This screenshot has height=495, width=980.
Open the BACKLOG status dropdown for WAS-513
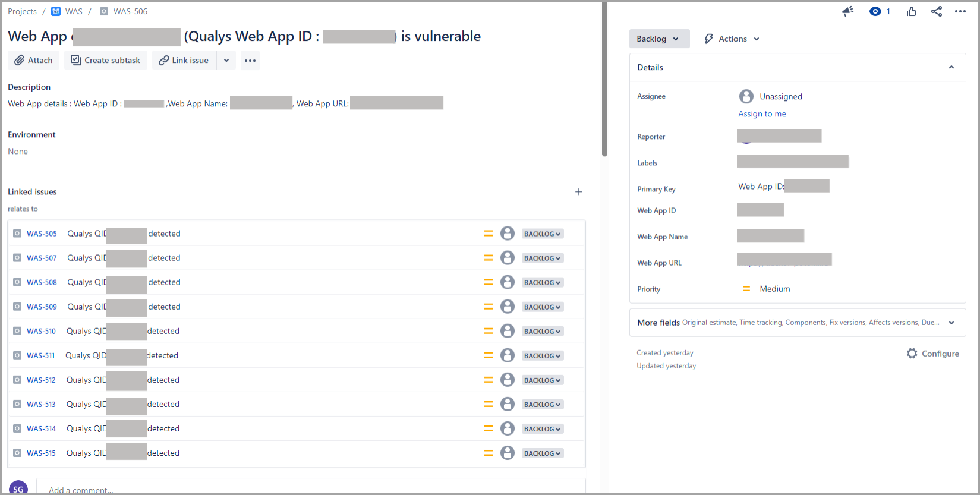click(543, 404)
